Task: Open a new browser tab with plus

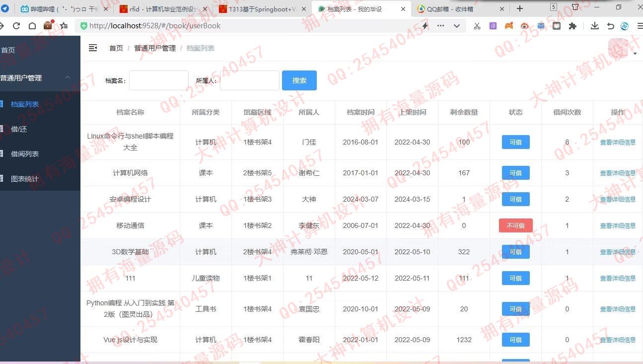Action: pos(520,8)
